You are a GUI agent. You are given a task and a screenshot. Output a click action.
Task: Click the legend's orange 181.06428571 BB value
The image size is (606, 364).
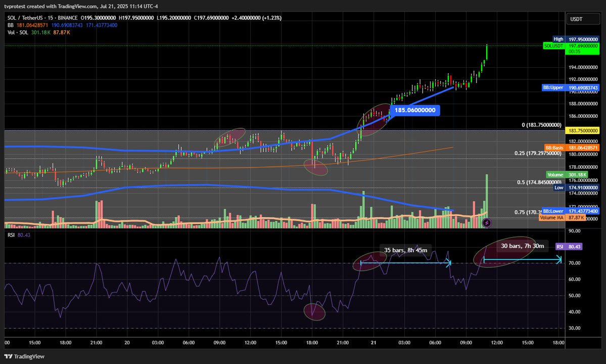click(x=32, y=25)
